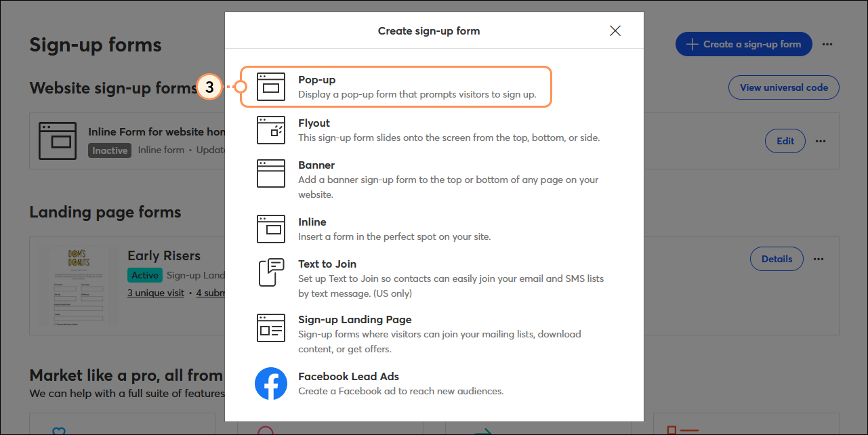Viewport: 868px width, 435px height.
Task: Choose the Inline option title
Action: point(312,222)
